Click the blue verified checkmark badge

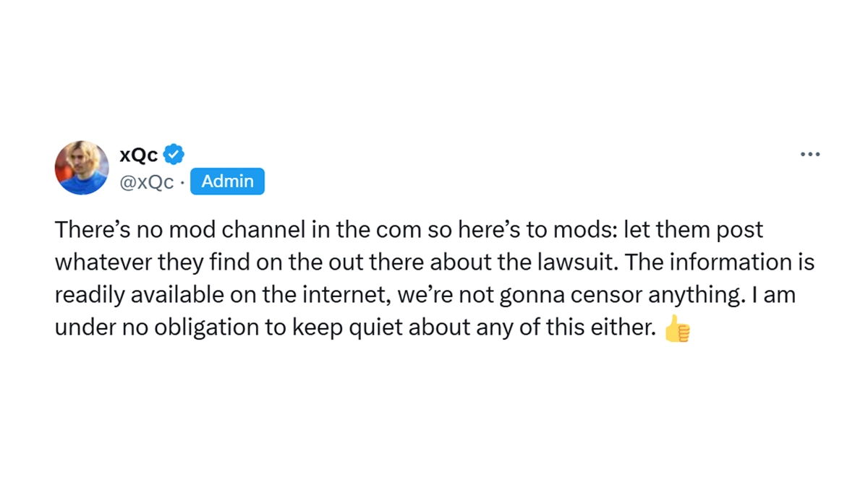pyautogui.click(x=174, y=154)
